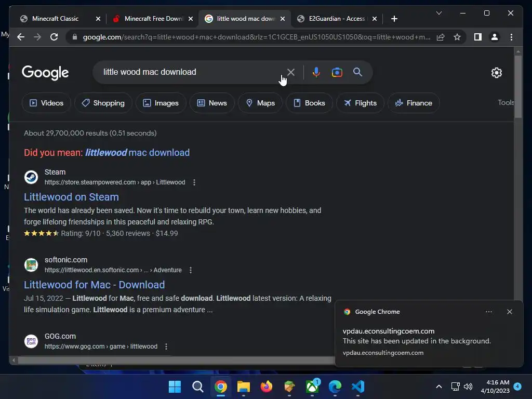Show hidden system tray icons
Viewport: 532px width, 399px height.
pyautogui.click(x=438, y=387)
